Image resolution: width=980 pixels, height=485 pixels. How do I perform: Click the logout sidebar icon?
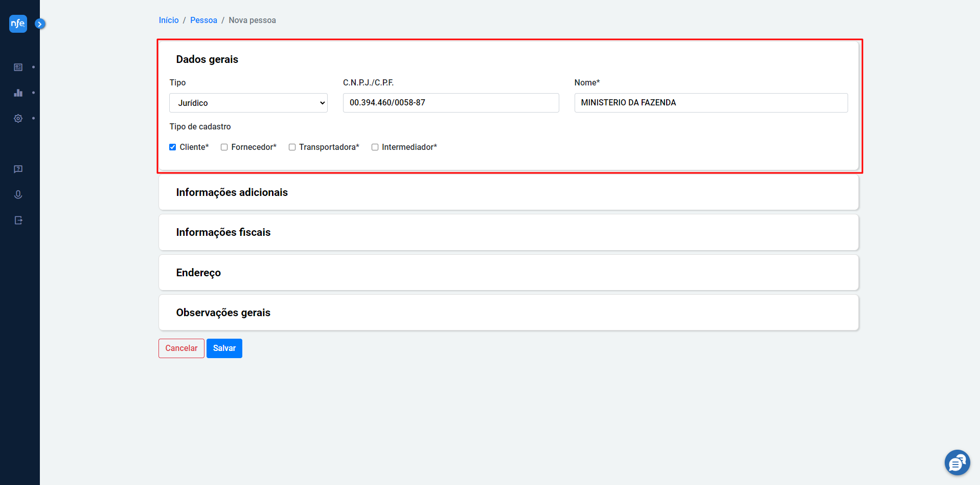click(x=18, y=220)
